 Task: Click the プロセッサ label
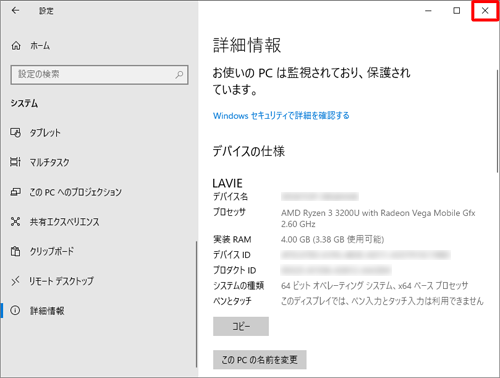click(x=229, y=212)
